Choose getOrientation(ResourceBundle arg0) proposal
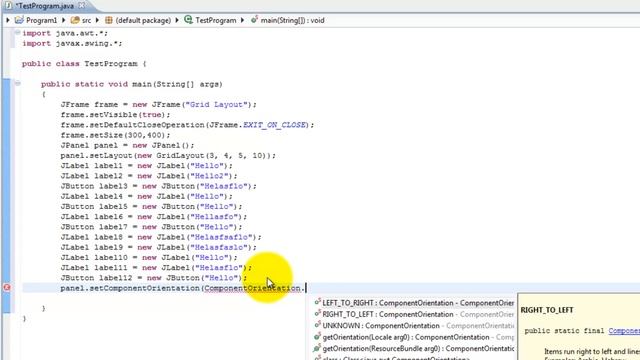The width and height of the screenshot is (640, 360). (414, 349)
